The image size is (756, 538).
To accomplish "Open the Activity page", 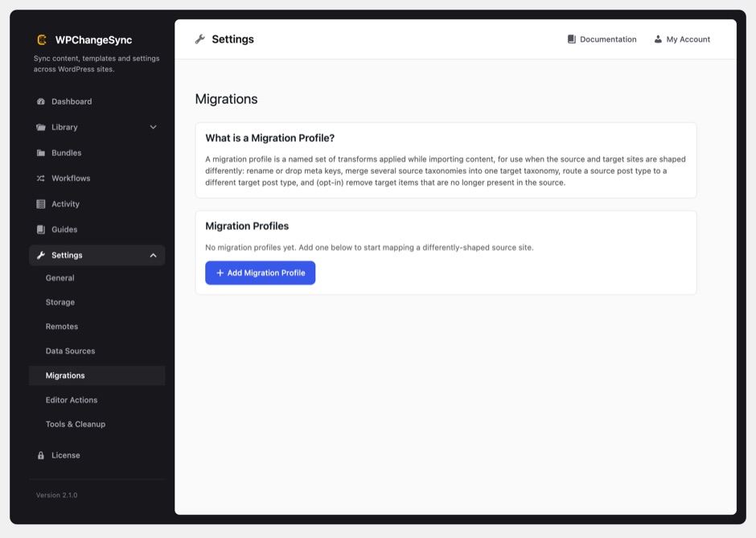I will click(97, 204).
